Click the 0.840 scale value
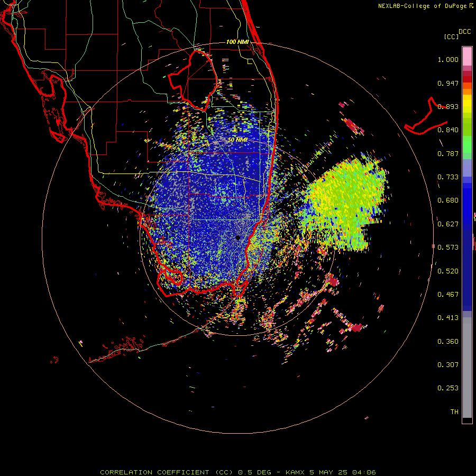476x476 pixels. click(448, 130)
